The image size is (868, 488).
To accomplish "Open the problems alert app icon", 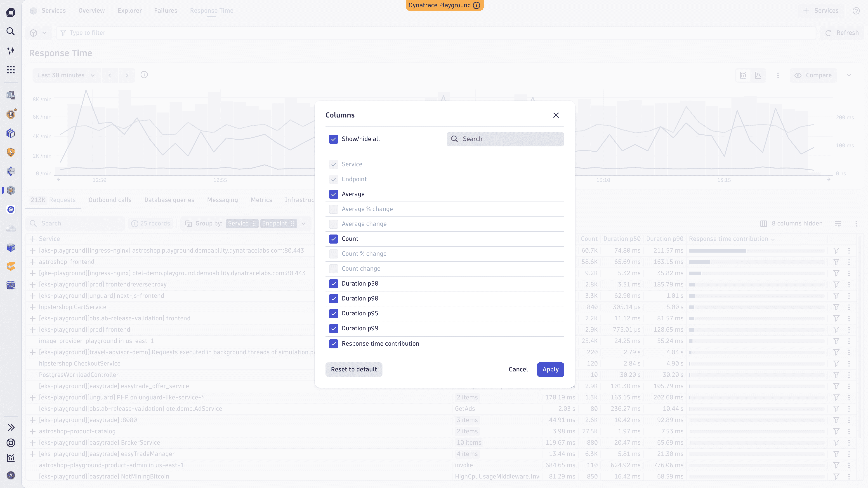I will pos(11,114).
